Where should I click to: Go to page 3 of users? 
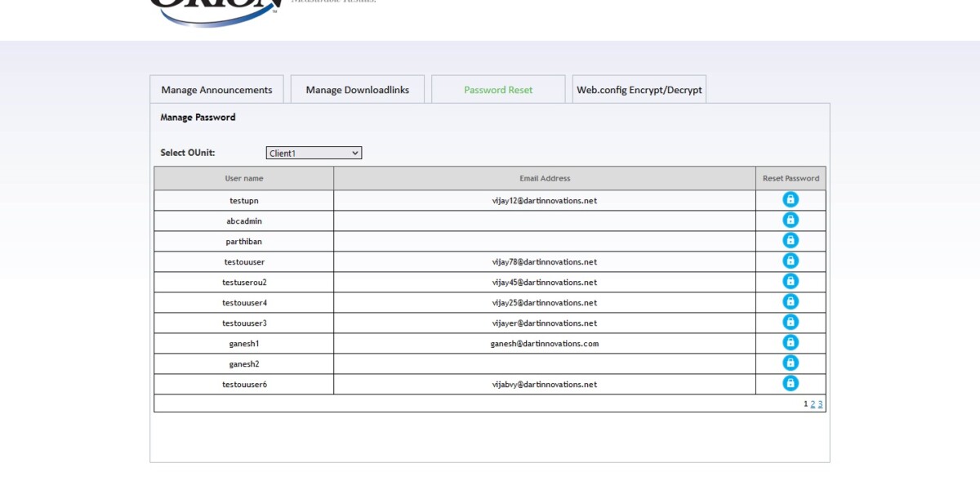tap(820, 403)
